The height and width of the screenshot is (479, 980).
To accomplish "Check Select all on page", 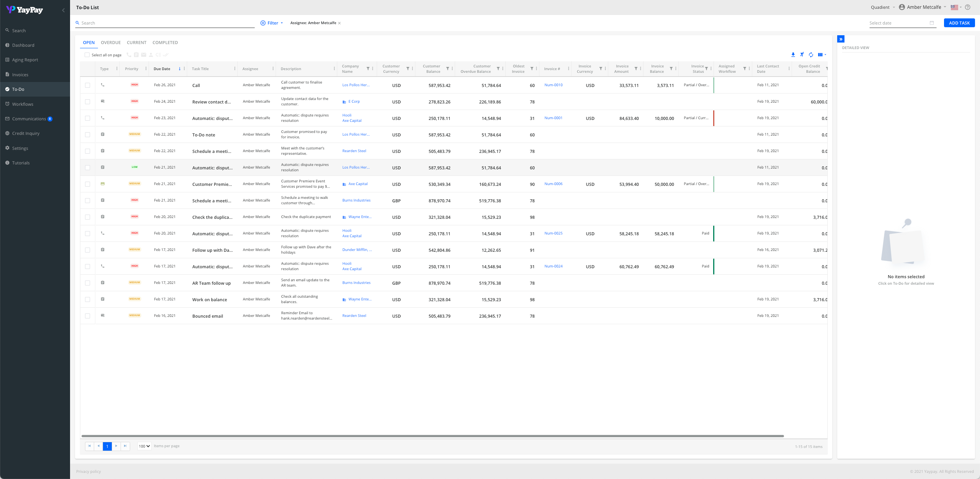I will [87, 55].
